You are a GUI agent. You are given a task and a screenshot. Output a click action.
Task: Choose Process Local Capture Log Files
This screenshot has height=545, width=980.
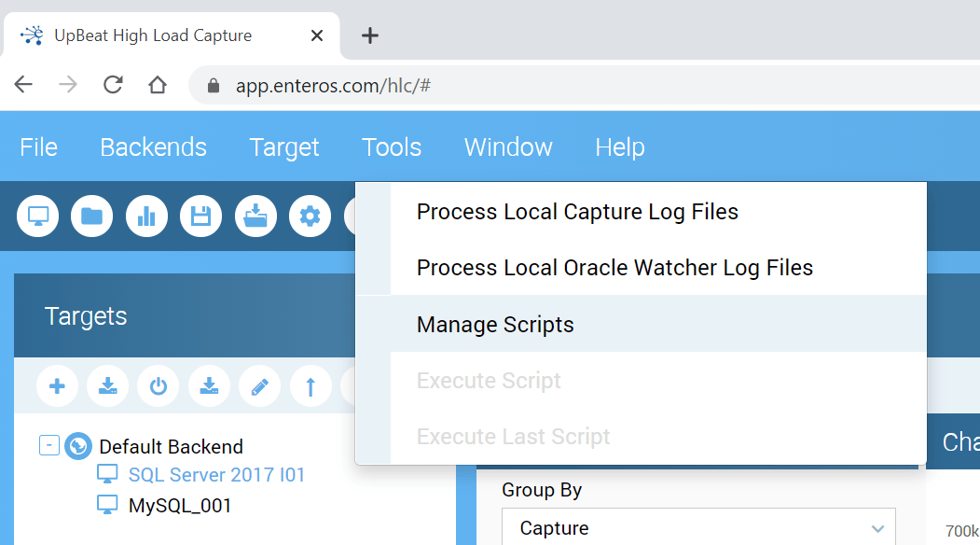[577, 212]
